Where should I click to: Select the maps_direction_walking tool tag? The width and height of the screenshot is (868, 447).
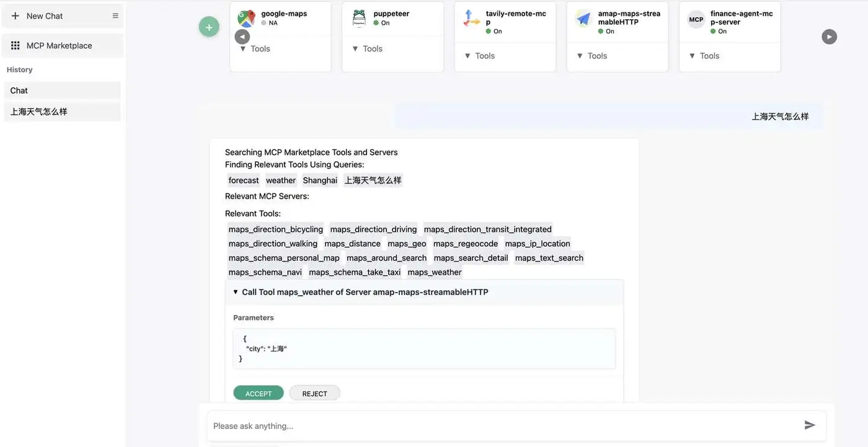pos(273,244)
